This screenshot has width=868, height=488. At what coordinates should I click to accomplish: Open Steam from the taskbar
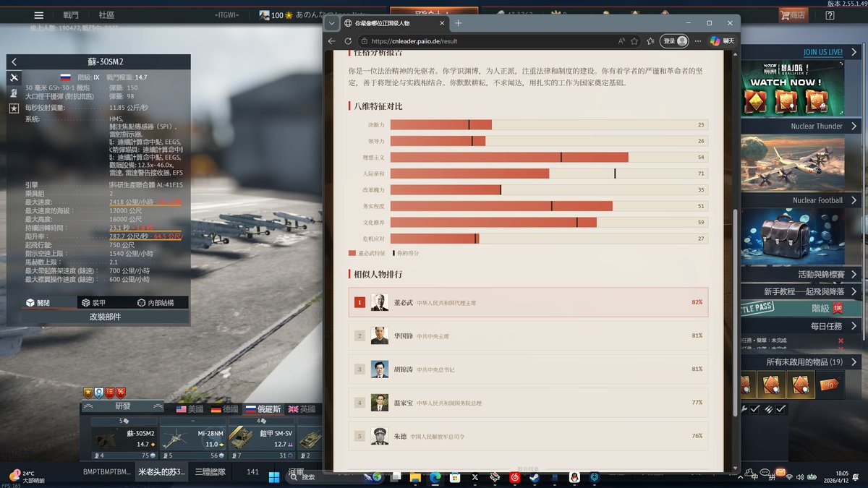tap(535, 477)
